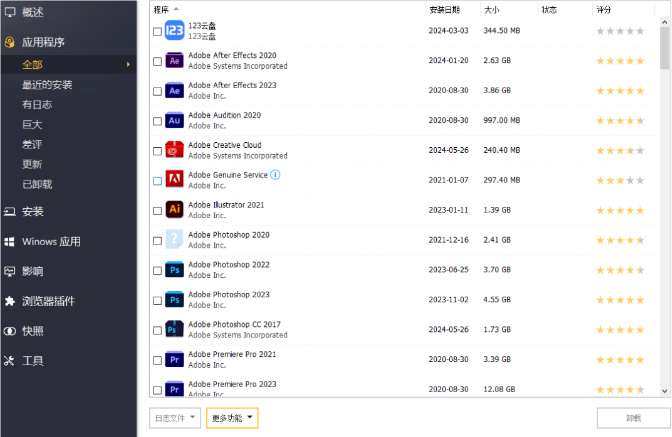Screen dimensions: 672x437
Task: Click the scrollbar down arrow
Action: [665, 391]
